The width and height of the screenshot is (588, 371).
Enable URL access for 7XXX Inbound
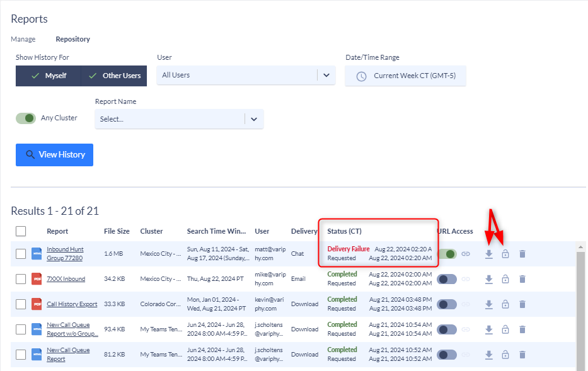tap(447, 279)
